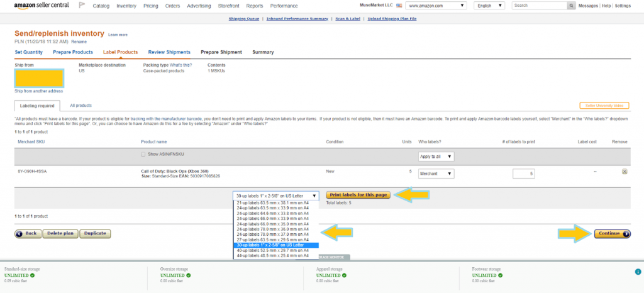Sort by the Merchant SKU column header
644x293 pixels.
click(x=30, y=142)
